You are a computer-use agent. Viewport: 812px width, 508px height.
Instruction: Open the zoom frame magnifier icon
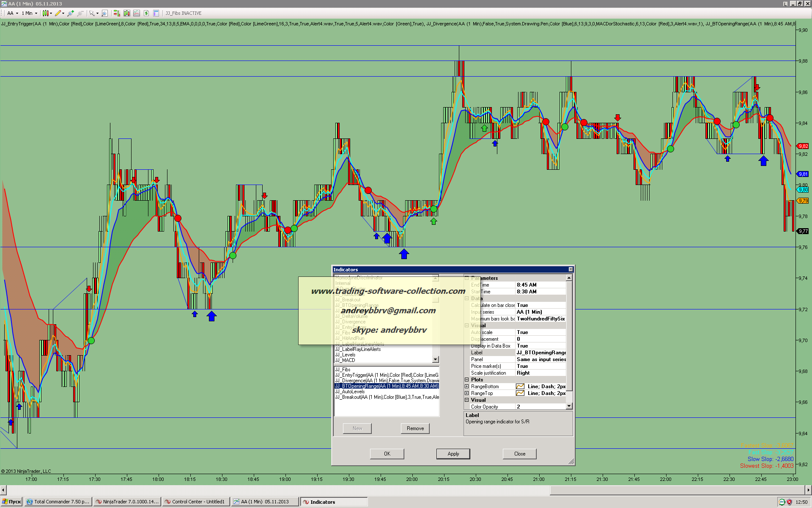click(x=105, y=13)
